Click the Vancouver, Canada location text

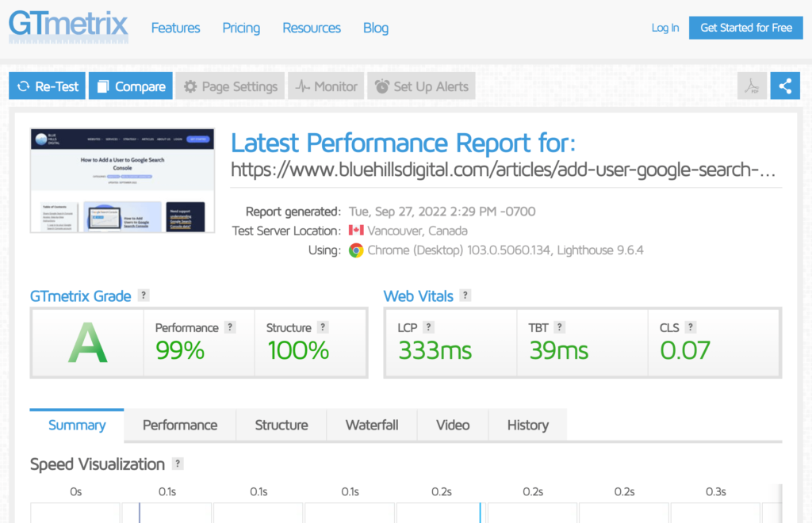(x=417, y=231)
